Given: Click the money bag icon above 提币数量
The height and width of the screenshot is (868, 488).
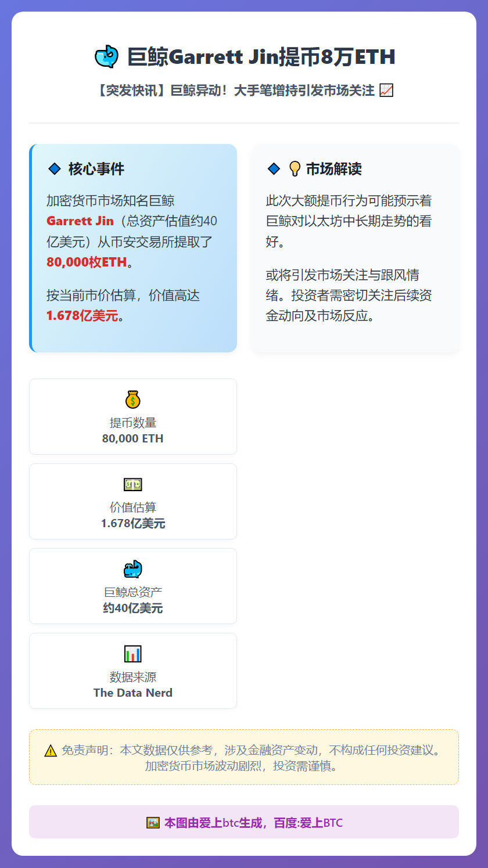Looking at the screenshot, I should pos(133,399).
